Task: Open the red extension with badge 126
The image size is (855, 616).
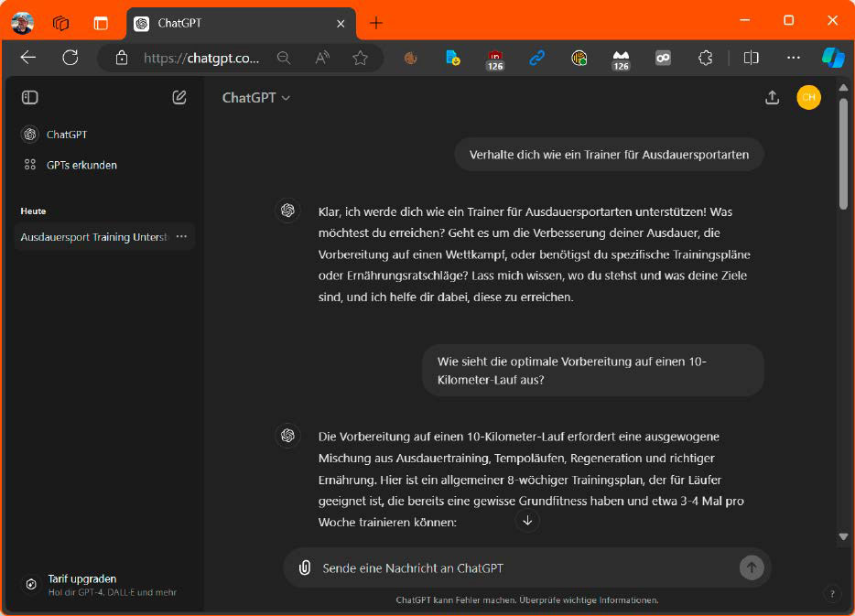Action: (x=495, y=60)
